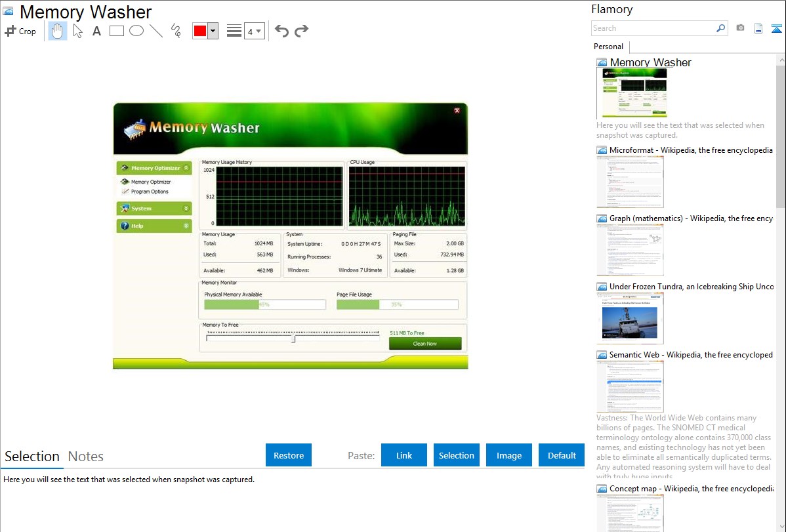Expand the System section chevron
The height and width of the screenshot is (532, 786).
click(186, 209)
